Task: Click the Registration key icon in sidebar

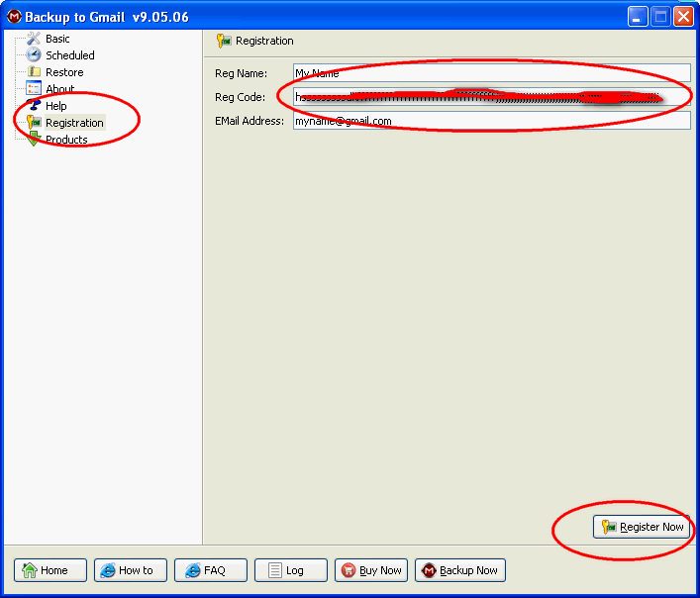Action: tap(34, 122)
